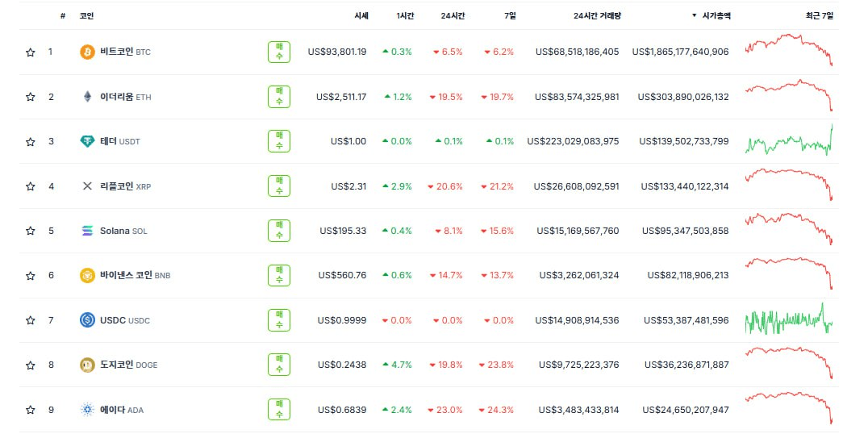Click the Dogecoin logo icon
The width and height of the screenshot is (868, 434).
tap(87, 365)
